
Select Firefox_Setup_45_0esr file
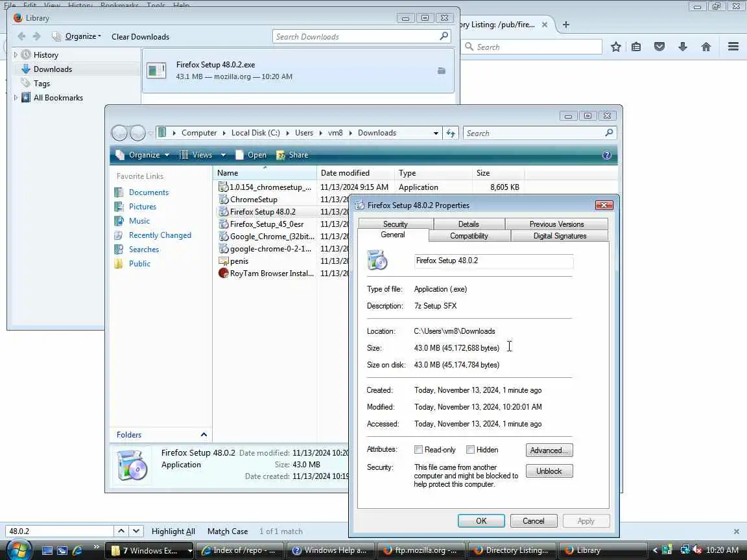click(x=261, y=224)
